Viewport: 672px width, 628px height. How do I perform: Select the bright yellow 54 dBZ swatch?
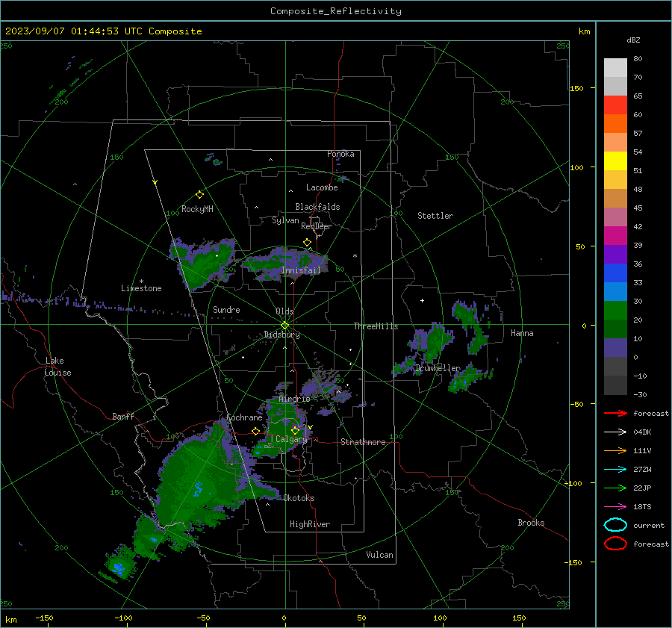pos(615,161)
